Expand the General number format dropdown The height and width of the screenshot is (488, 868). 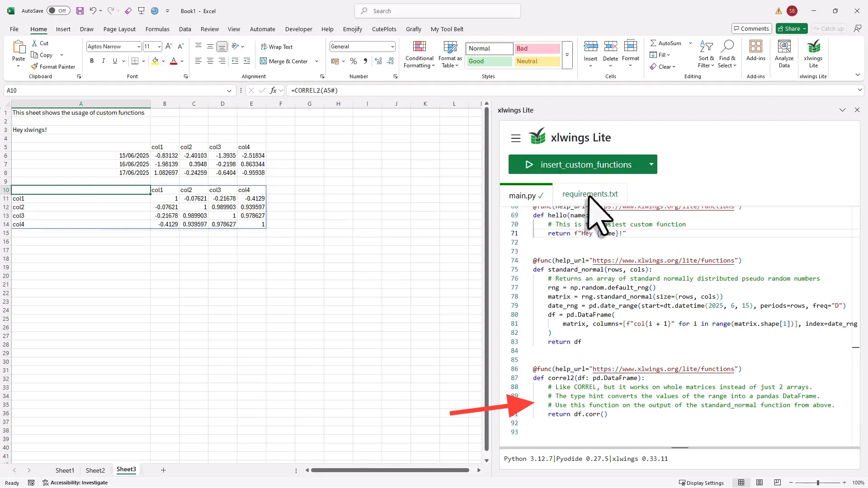[x=392, y=46]
